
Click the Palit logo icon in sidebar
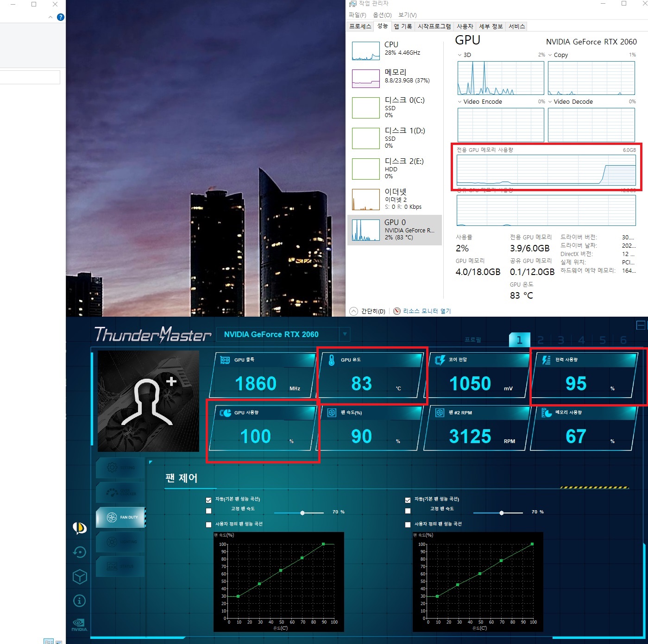(x=80, y=528)
